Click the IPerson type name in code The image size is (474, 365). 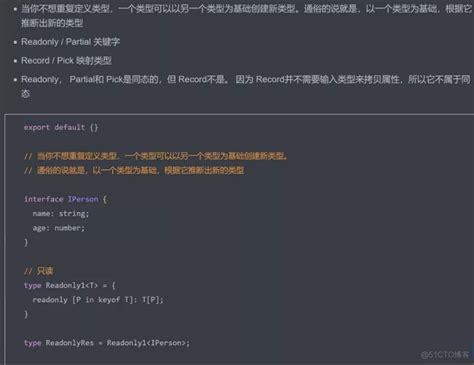click(x=83, y=199)
